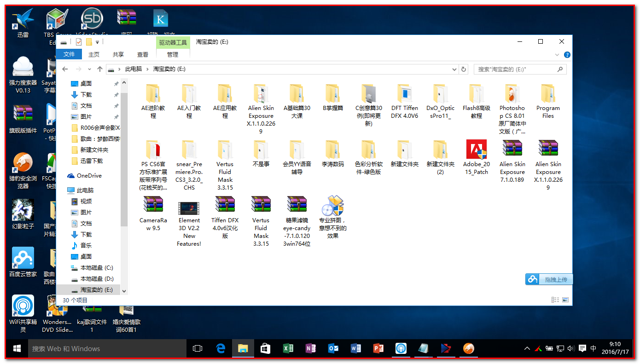Click the New Folder icon in title bar

(x=89, y=42)
